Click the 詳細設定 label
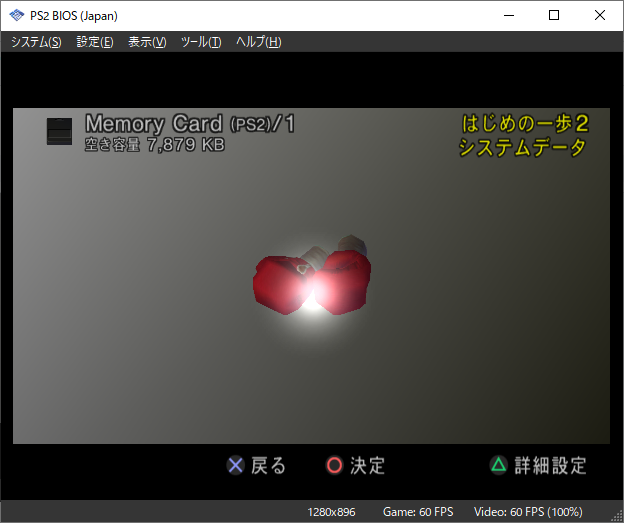The height and width of the screenshot is (523, 624). tap(550, 465)
